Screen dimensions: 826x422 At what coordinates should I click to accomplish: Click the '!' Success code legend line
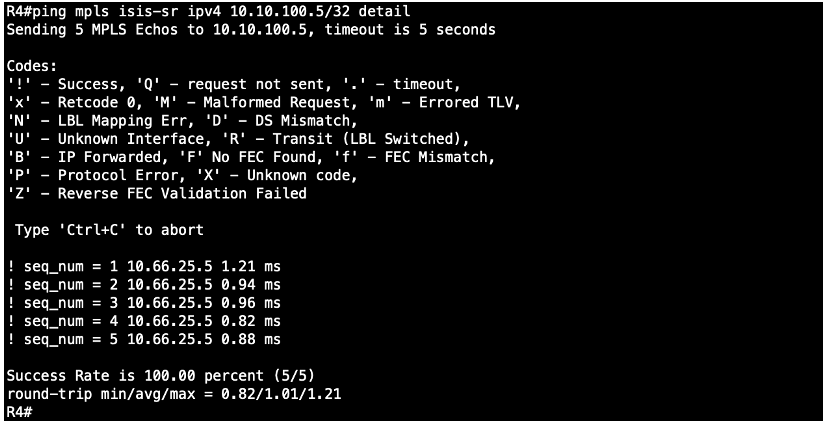tap(234, 84)
